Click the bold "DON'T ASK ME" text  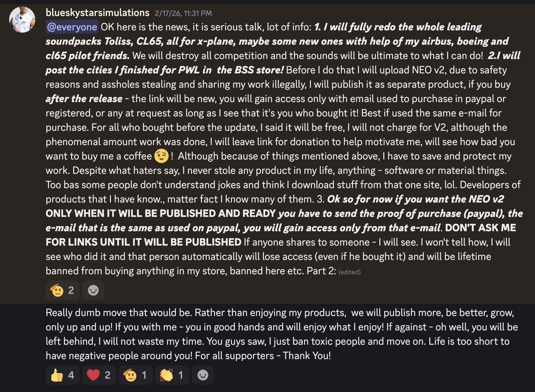point(480,228)
